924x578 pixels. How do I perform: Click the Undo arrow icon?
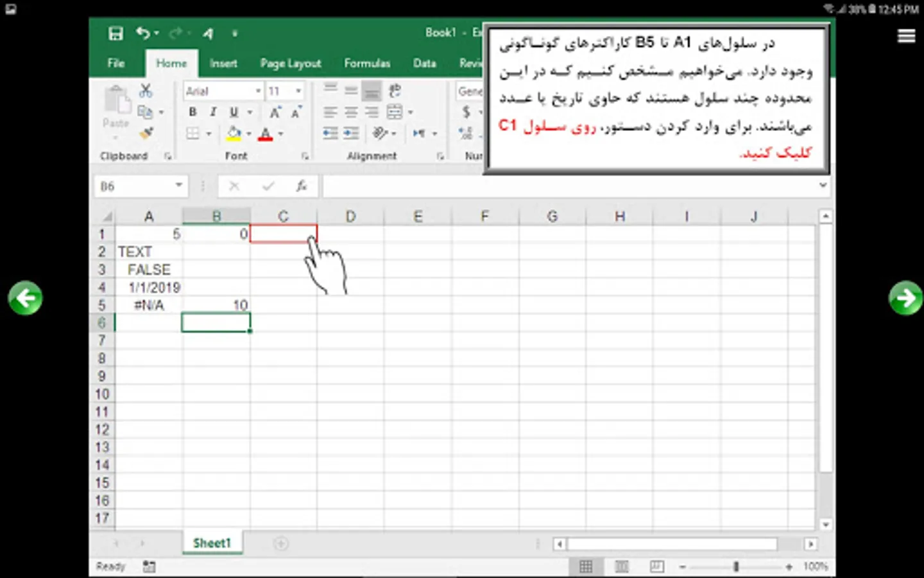tap(143, 33)
